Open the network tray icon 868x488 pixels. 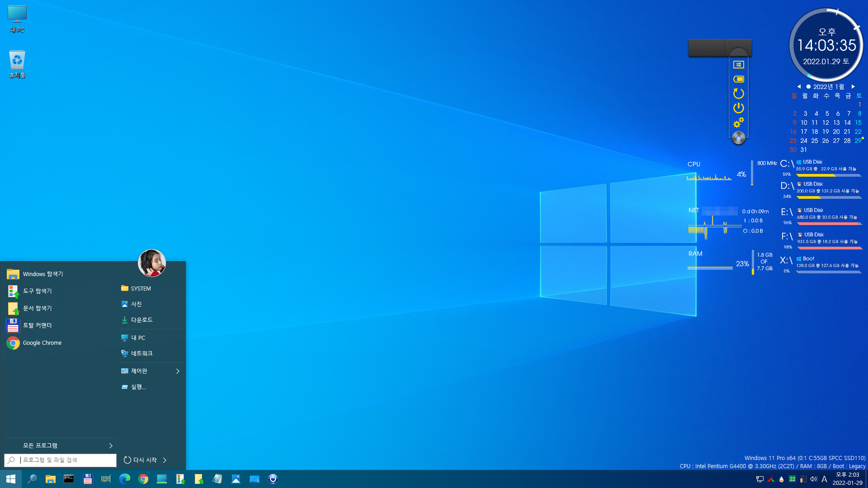760,479
